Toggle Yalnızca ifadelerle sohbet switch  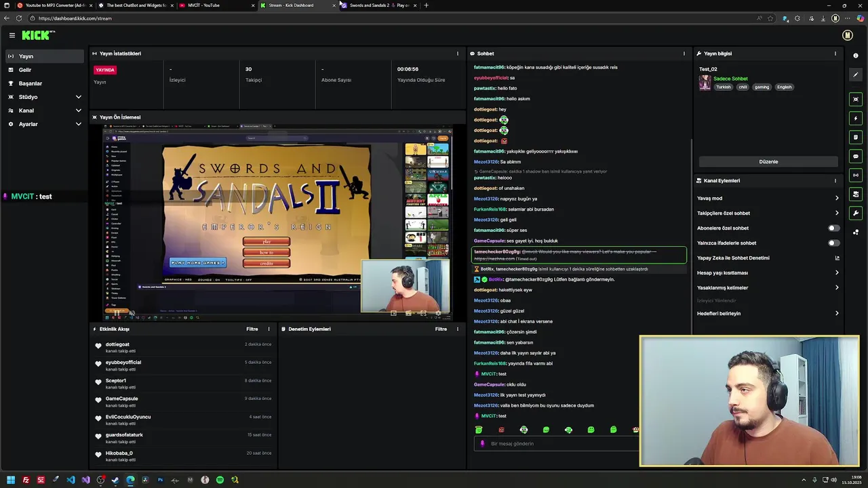pos(833,243)
